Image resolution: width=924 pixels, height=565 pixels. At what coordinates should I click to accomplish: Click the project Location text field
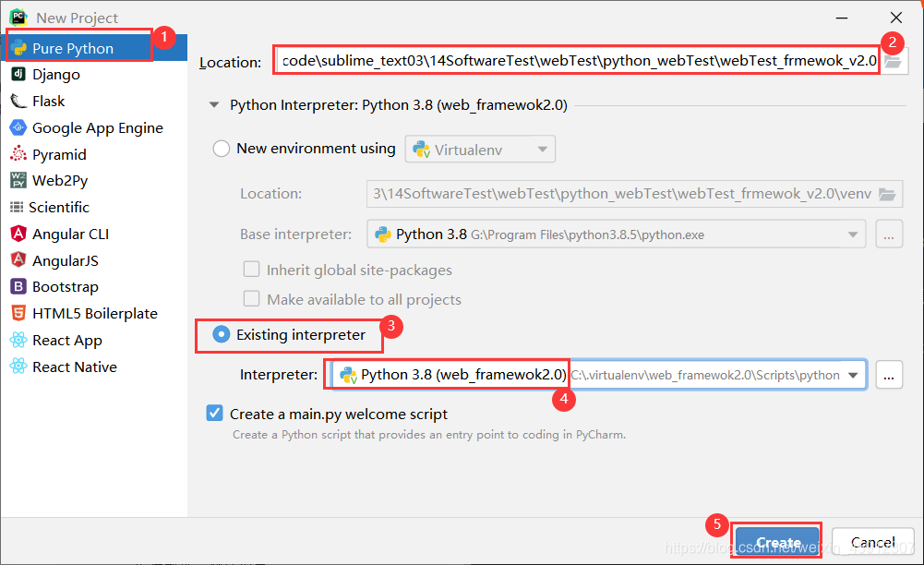pyautogui.click(x=578, y=61)
